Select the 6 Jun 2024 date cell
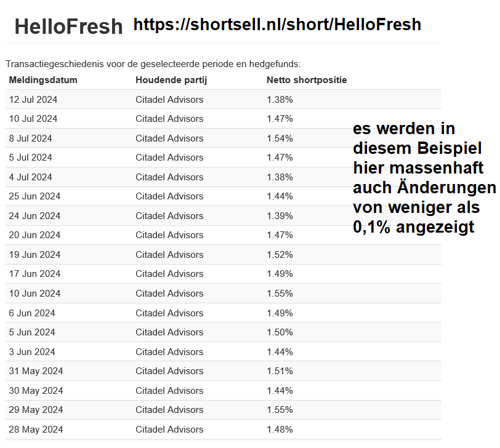 click(32, 313)
